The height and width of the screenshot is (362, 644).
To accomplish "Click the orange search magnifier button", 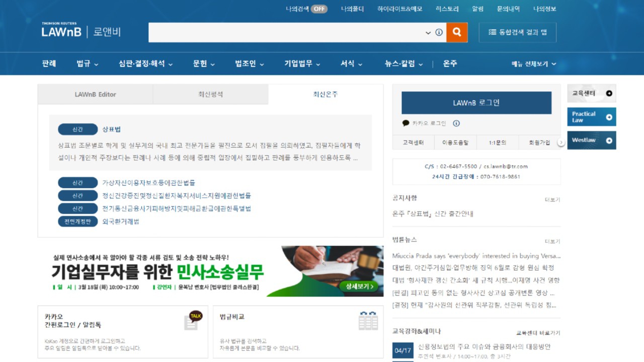I will tap(457, 32).
